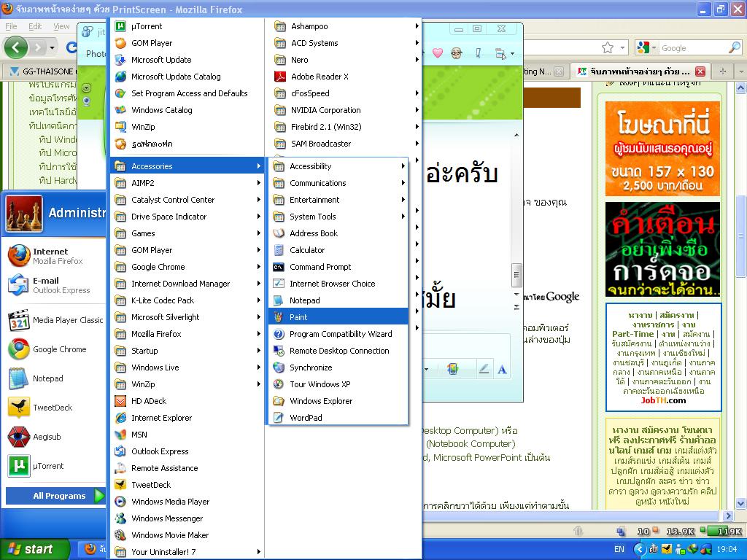747x560 pixels.
Task: Click the Synchronize icon
Action: 279,367
